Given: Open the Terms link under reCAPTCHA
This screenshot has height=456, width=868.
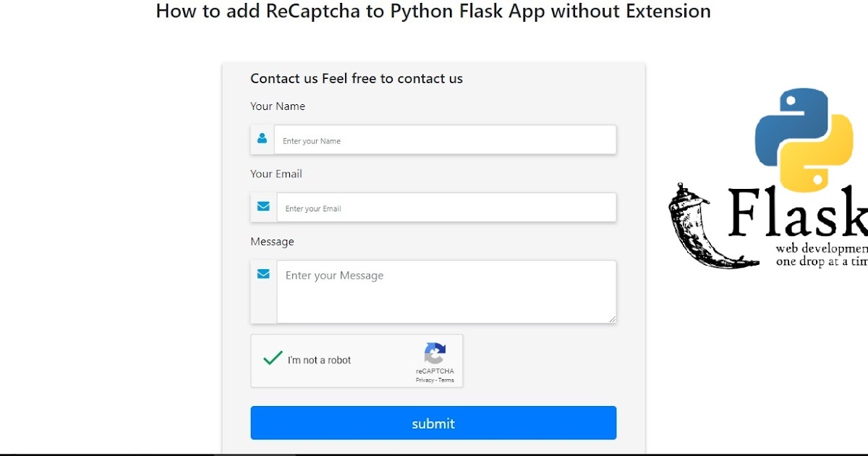Looking at the screenshot, I should pos(446,379).
